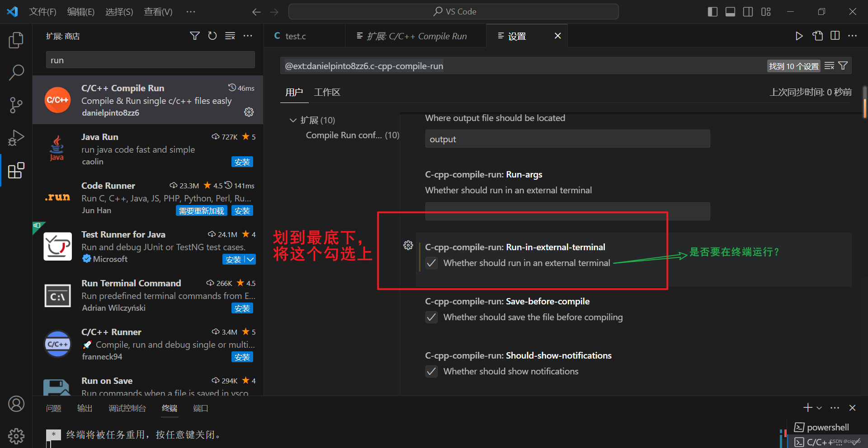Select Compile Run conf... settings tree item
This screenshot has height=448, width=868.
coord(352,135)
